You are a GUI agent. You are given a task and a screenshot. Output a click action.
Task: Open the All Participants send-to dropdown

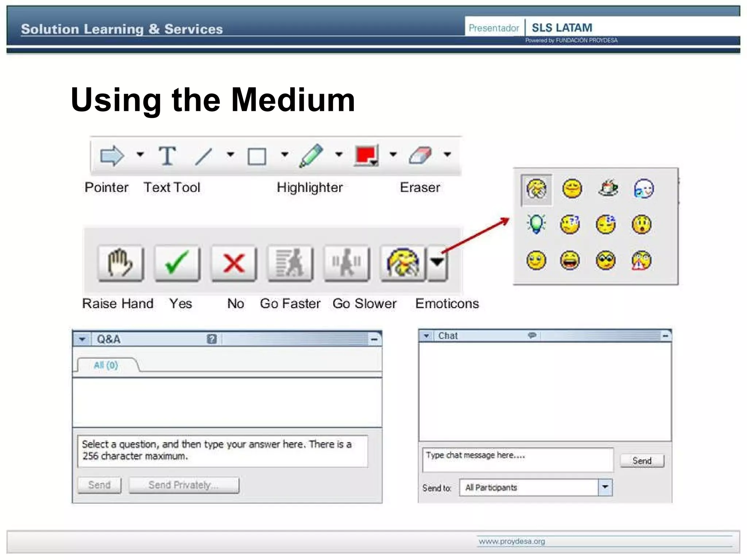pos(605,487)
